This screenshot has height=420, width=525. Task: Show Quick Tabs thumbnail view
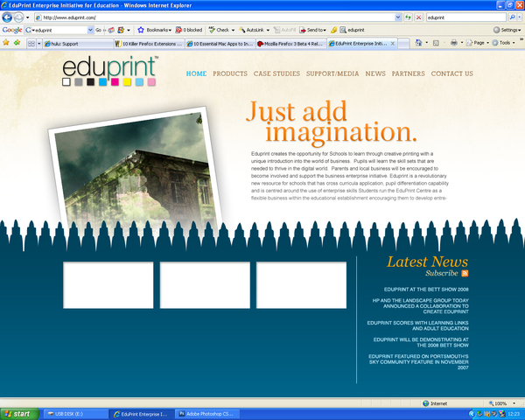pyautogui.click(x=31, y=44)
